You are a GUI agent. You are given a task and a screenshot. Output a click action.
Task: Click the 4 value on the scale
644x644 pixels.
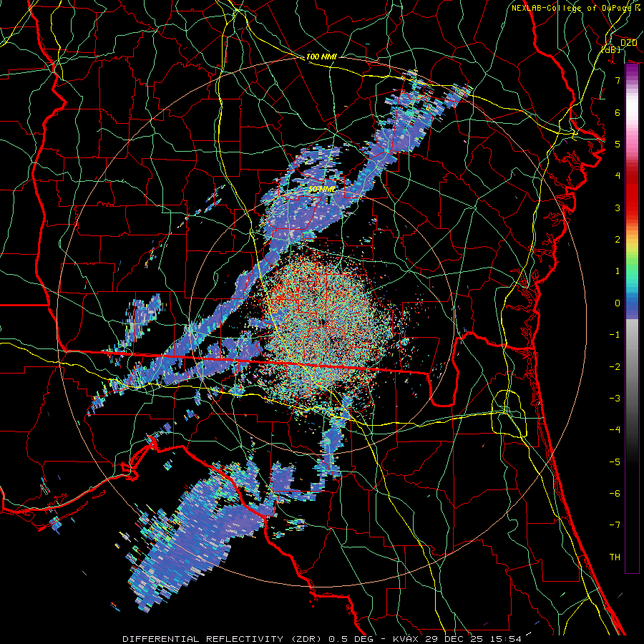618,176
